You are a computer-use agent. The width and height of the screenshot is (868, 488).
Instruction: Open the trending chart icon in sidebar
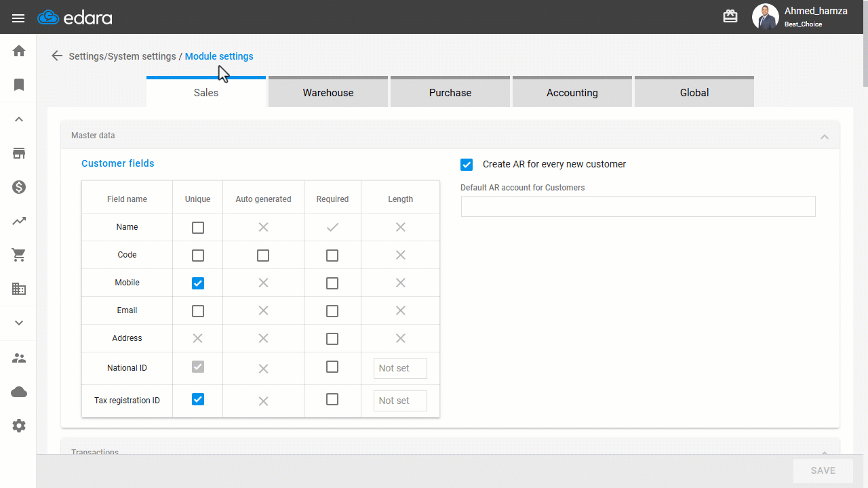[x=19, y=221]
